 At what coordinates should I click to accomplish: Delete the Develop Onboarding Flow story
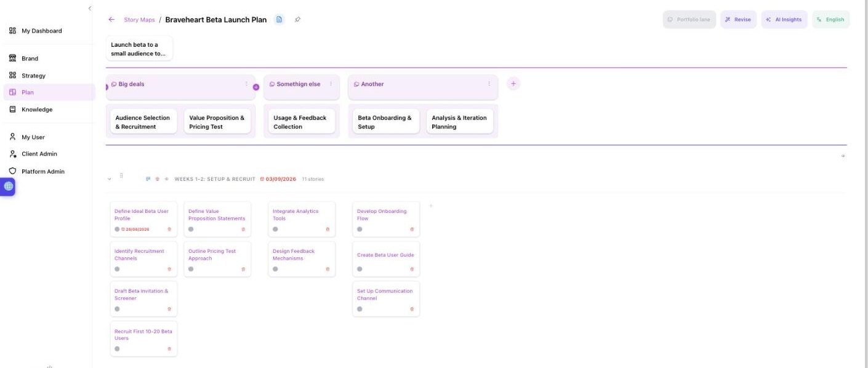pyautogui.click(x=412, y=230)
